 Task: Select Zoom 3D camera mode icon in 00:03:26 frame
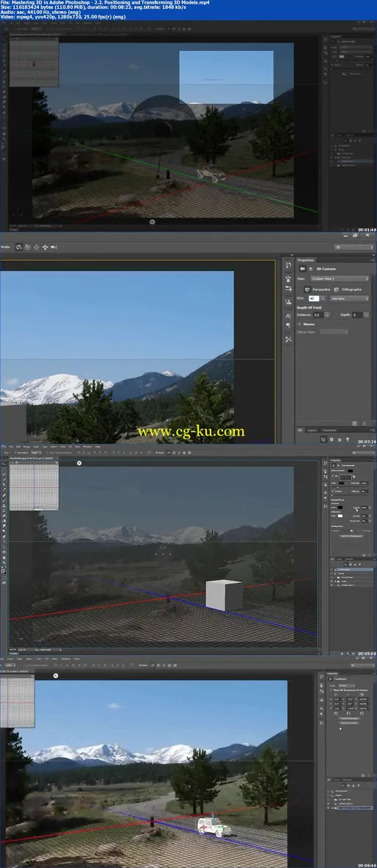(54, 247)
